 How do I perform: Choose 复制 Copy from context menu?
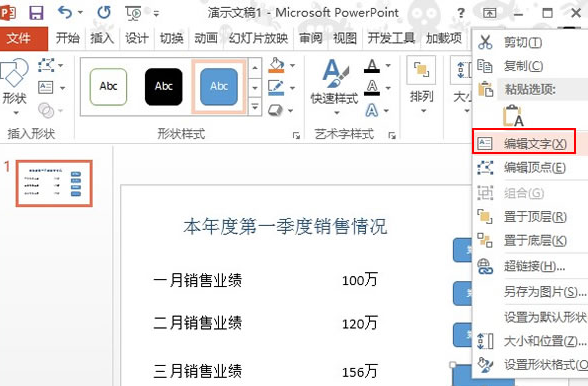[x=530, y=66]
